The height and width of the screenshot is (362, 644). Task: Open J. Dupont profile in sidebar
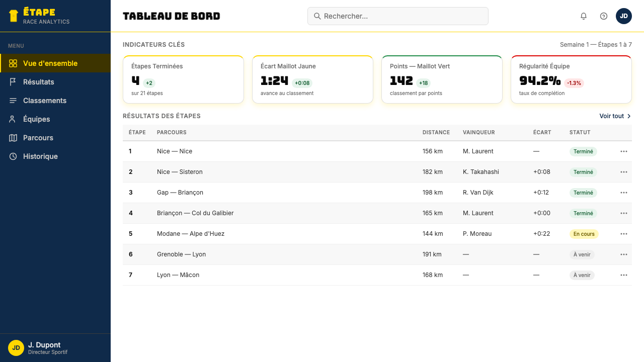(55, 348)
